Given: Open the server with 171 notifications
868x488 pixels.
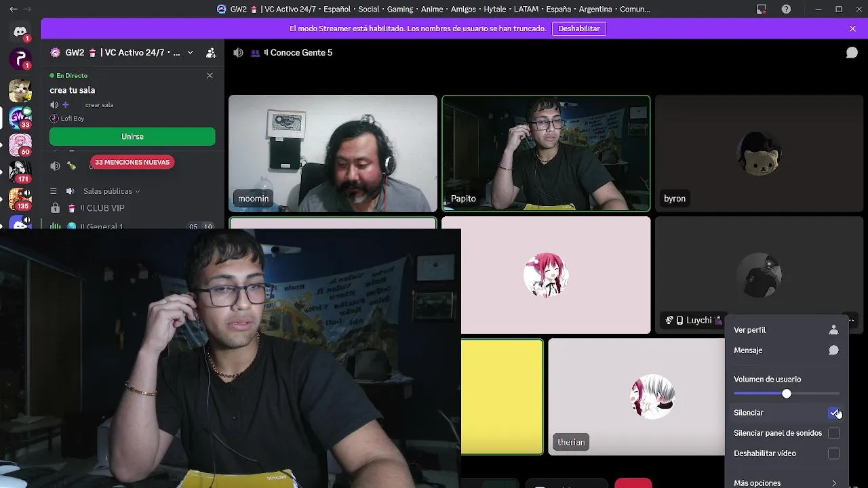Looking at the screenshot, I should 20,171.
